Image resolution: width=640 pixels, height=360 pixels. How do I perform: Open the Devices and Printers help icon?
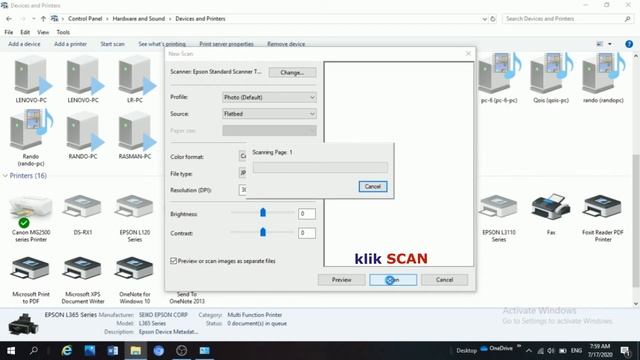[629, 44]
